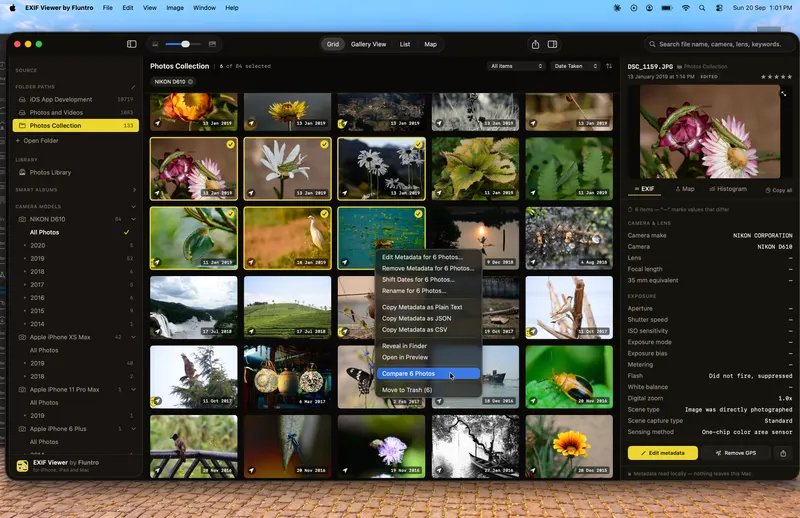Open the Image menu in menu bar
Screen dimensions: 800x518
click(x=174, y=8)
